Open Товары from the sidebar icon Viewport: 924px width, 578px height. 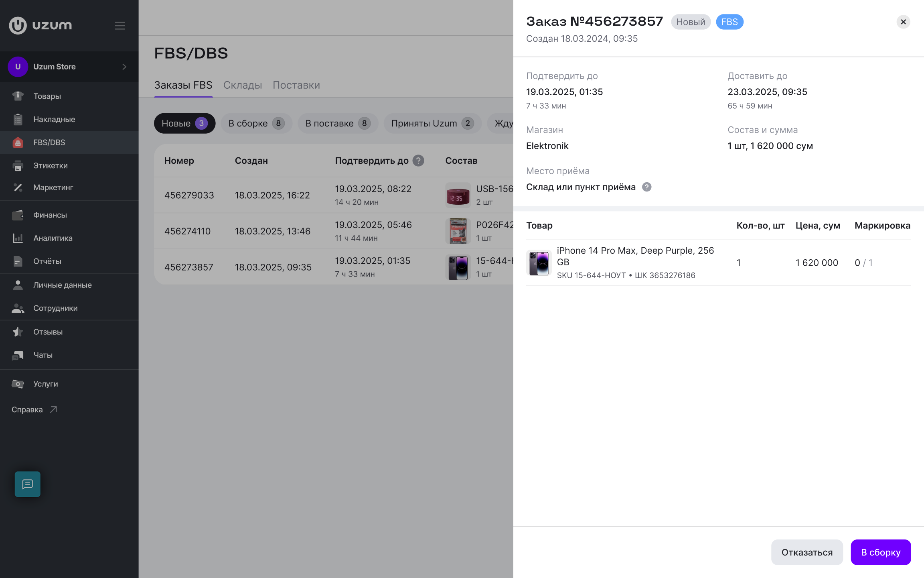[18, 96]
